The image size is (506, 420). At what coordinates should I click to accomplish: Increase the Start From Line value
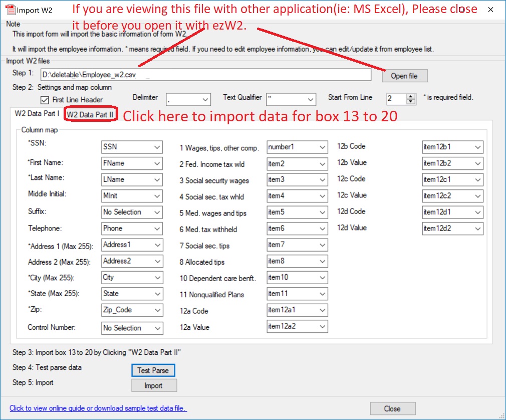[411, 96]
